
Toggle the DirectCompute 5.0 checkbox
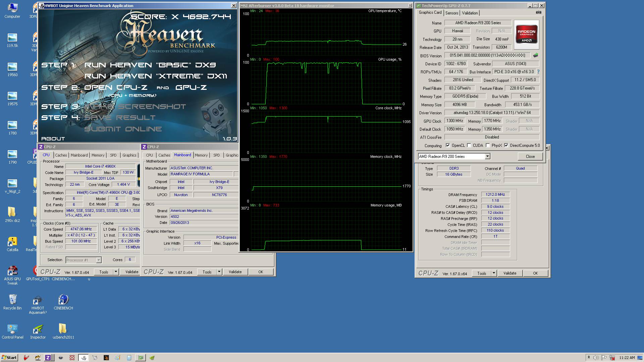(506, 145)
